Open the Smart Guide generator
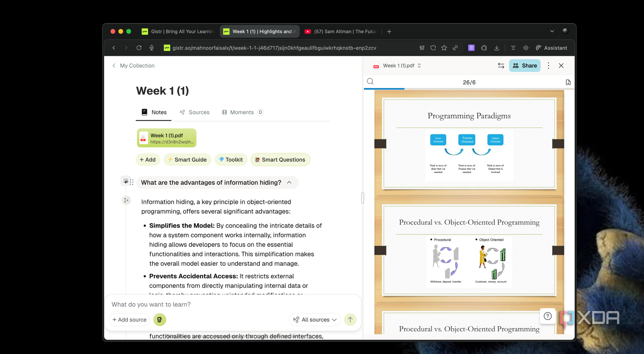The width and height of the screenshot is (644, 354). point(187,160)
